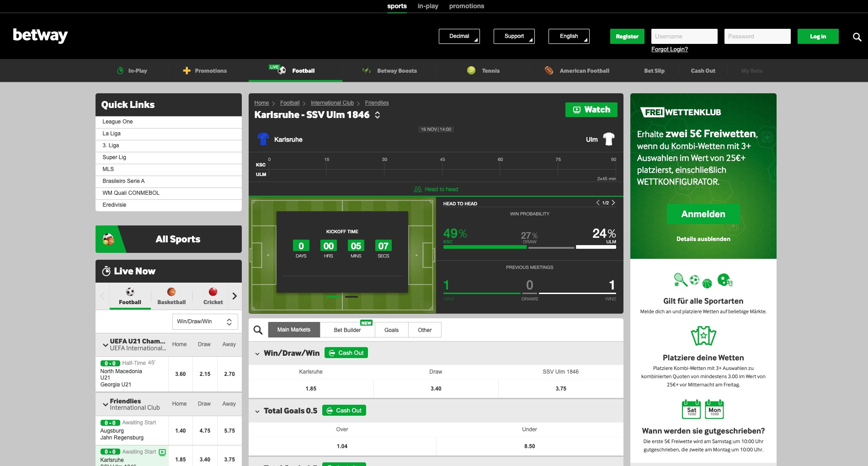This screenshot has width=868, height=466.
Task: Collapse the Total Goals 0.5 market
Action: 257,411
